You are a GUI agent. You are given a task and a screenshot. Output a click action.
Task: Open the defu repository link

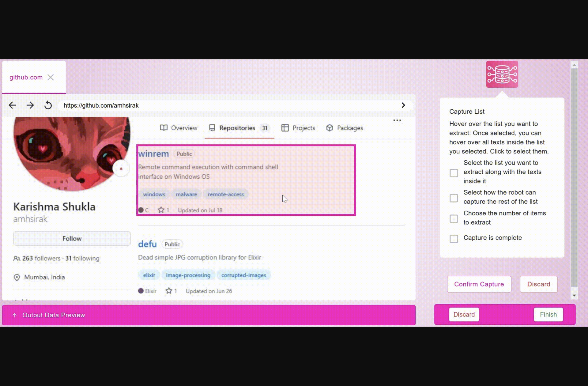(x=147, y=244)
